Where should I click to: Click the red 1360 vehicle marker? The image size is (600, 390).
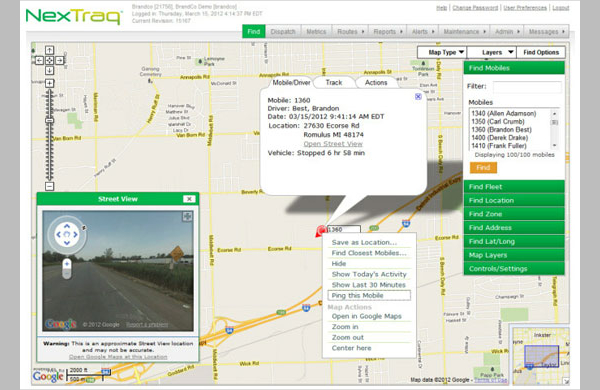coord(321,231)
